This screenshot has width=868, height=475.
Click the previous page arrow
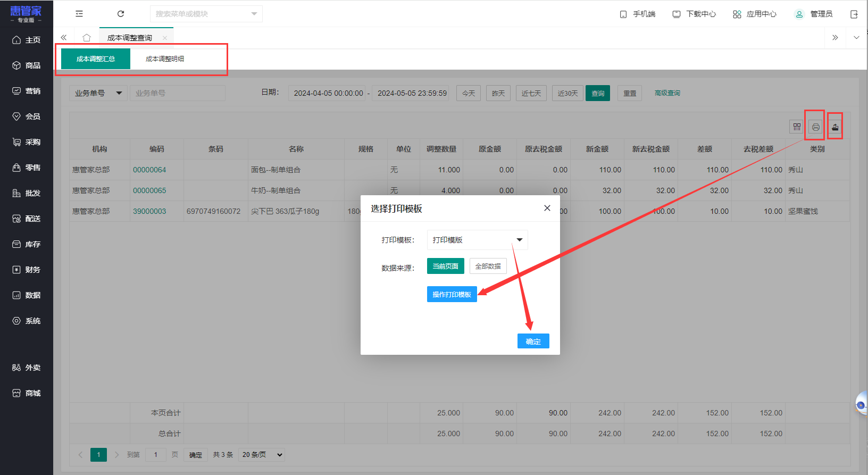(80, 455)
